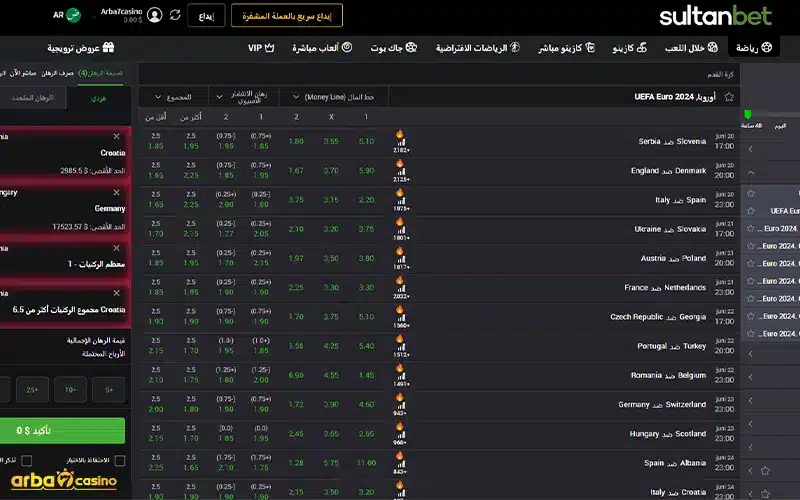Screen dimensions: 800x500
Task: Open the live casino menu item
Action: click(565, 47)
